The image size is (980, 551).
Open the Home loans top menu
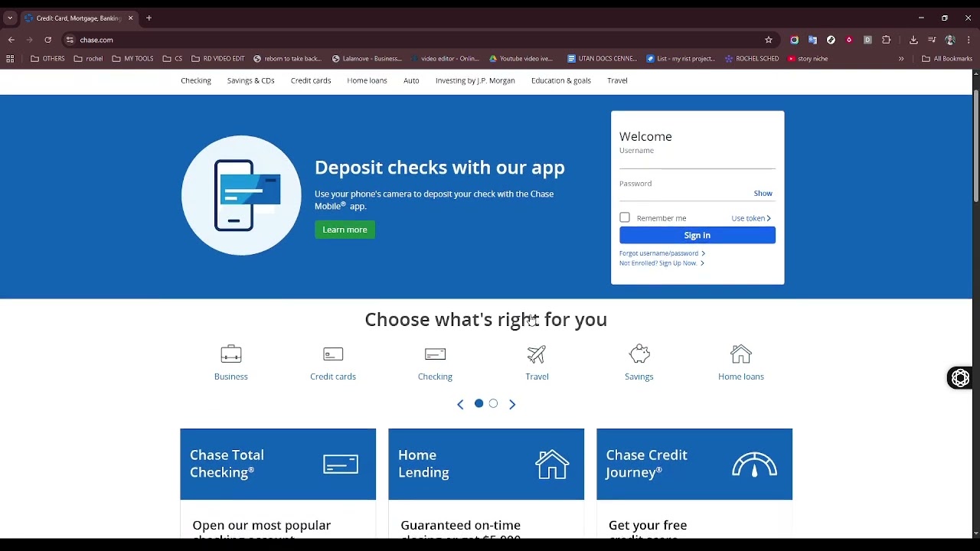tap(367, 80)
